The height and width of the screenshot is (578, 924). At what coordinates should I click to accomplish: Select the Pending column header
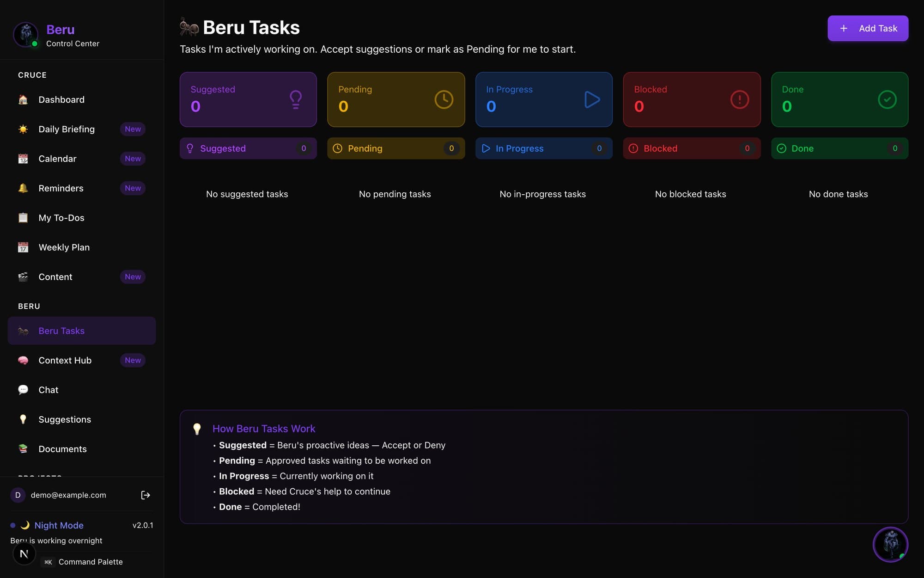coord(396,148)
